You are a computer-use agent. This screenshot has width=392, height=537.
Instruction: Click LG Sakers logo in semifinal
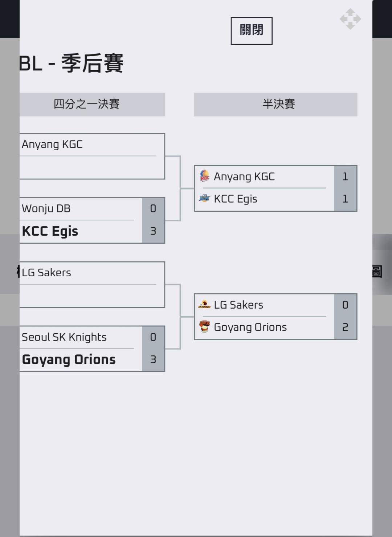(x=205, y=305)
